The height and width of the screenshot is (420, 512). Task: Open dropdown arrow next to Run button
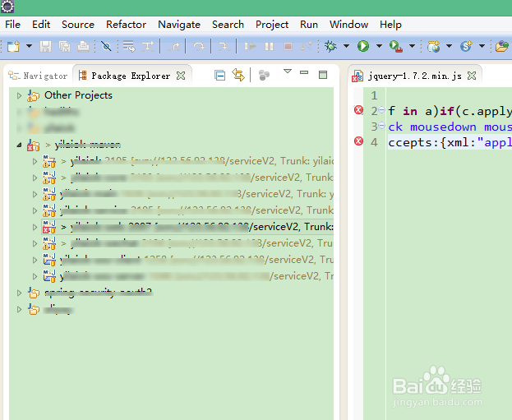pyautogui.click(x=379, y=46)
